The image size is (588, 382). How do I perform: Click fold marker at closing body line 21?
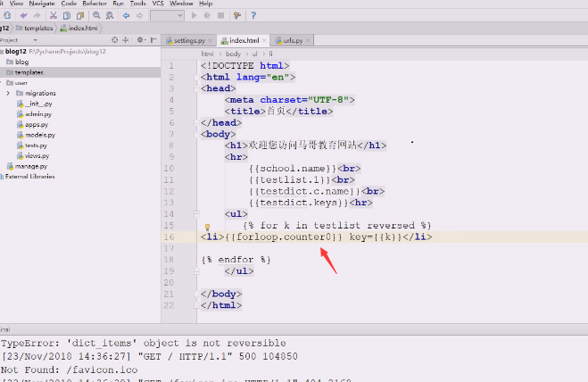pos(196,294)
